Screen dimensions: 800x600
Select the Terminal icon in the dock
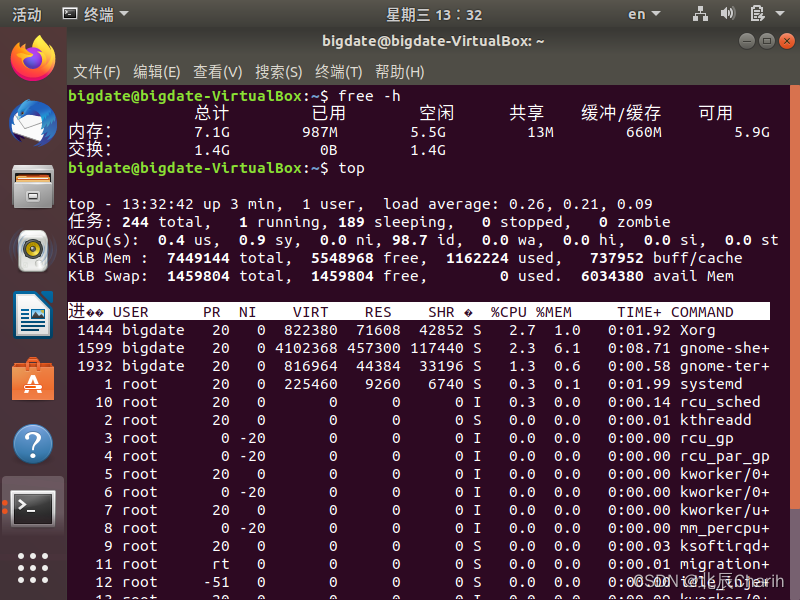point(33,508)
